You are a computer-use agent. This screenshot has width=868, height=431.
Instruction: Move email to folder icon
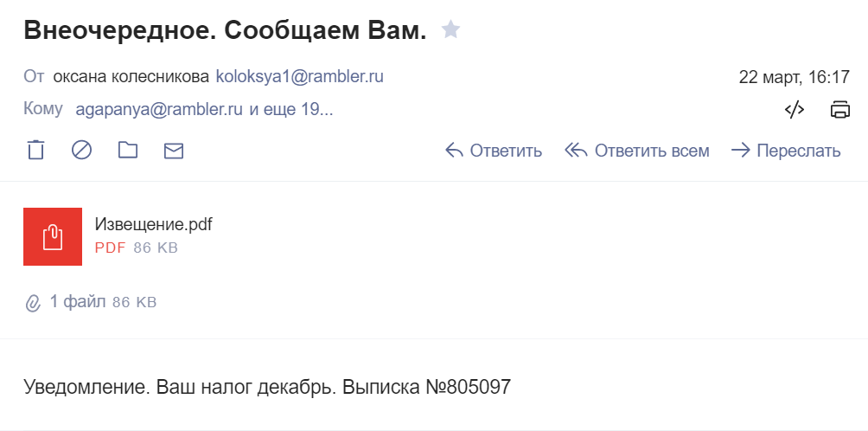128,151
